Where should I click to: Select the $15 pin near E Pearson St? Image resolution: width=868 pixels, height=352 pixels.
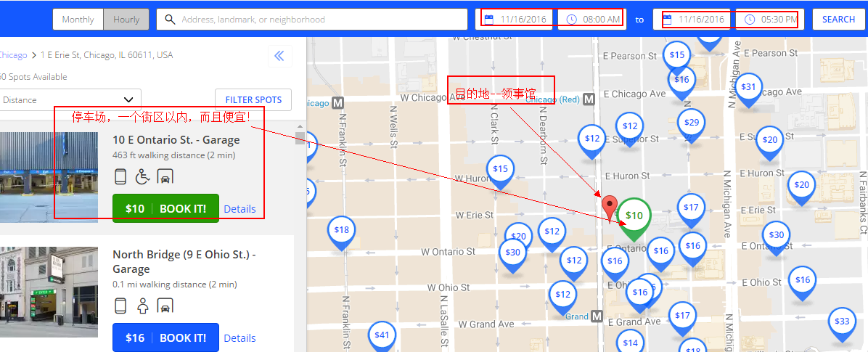pos(677,56)
